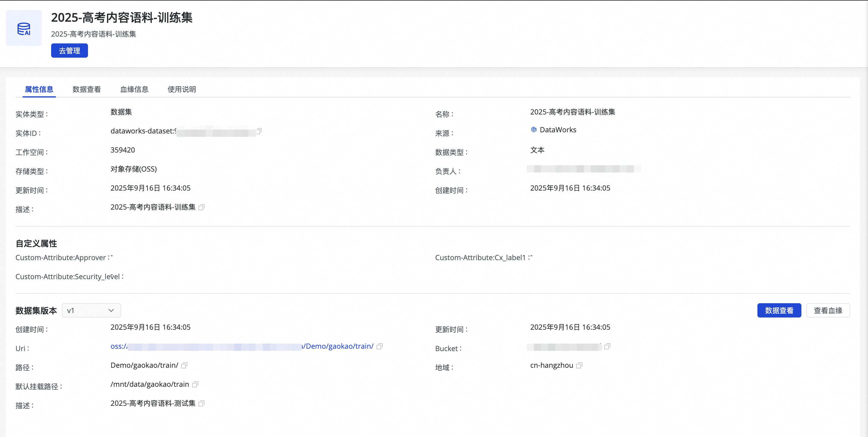Copy the entity ID dataworks-dataset value

click(x=259, y=131)
